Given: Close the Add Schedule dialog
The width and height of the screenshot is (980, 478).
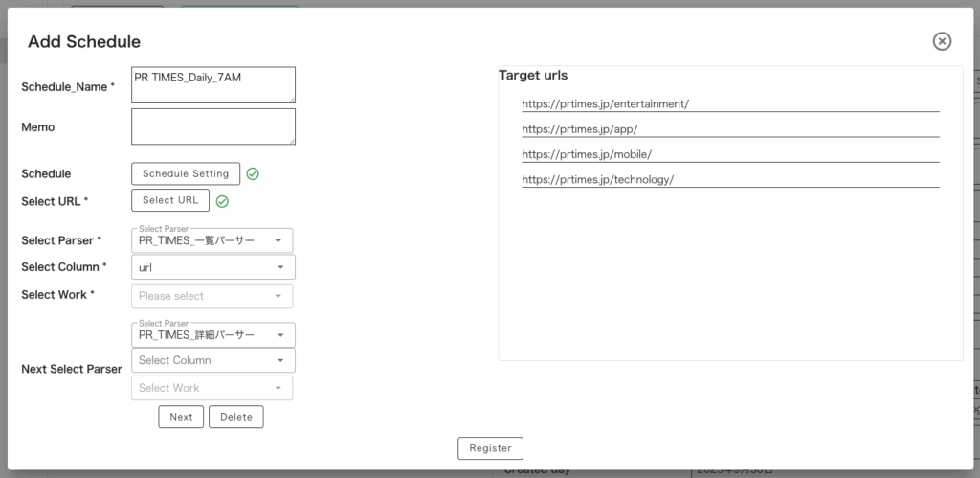Looking at the screenshot, I should coord(942,41).
